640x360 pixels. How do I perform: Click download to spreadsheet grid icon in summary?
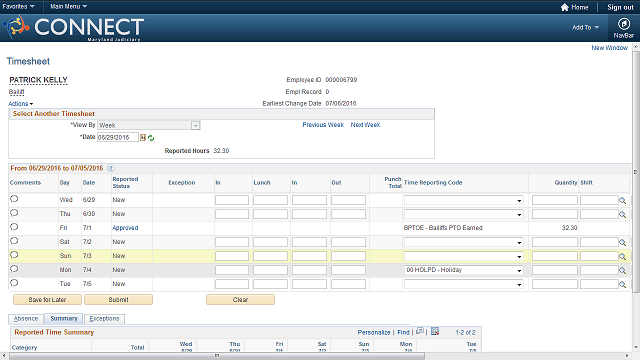(x=435, y=331)
